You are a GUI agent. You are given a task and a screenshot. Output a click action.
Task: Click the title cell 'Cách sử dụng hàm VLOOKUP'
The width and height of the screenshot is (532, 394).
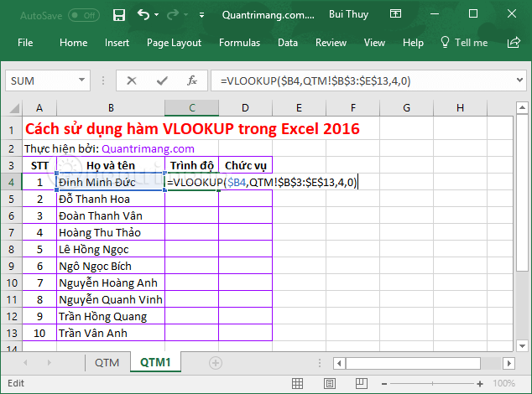coord(192,129)
